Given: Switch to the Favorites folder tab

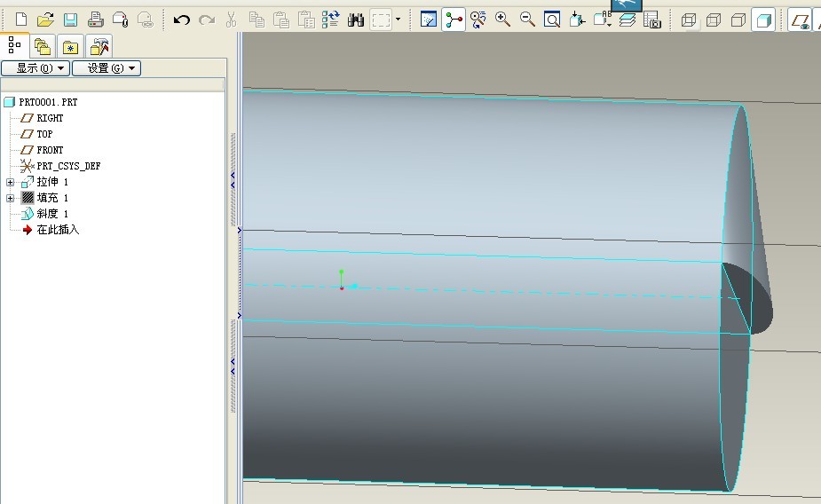Looking at the screenshot, I should click(x=70, y=47).
